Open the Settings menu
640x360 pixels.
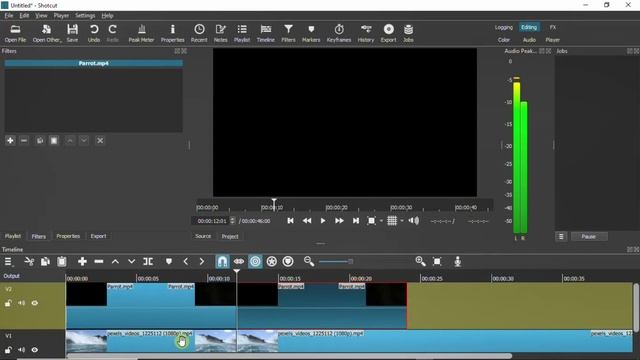click(85, 16)
